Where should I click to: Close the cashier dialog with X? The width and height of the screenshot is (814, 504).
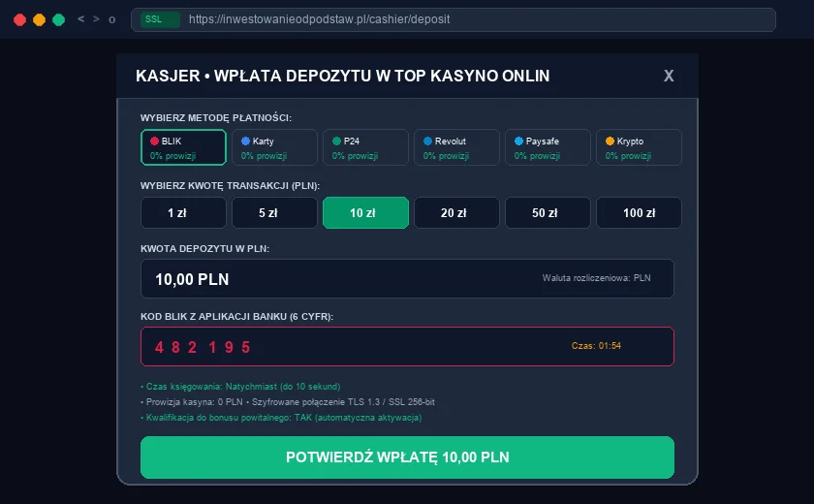669,76
